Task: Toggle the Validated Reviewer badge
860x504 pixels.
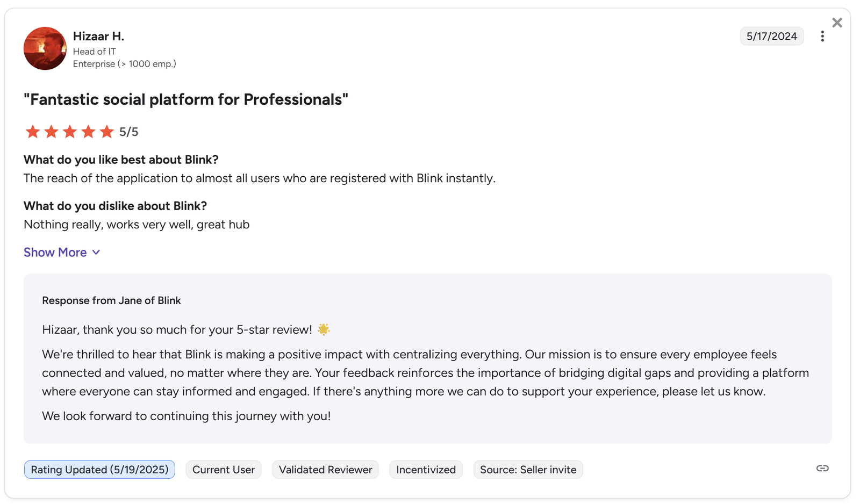Action: pos(325,469)
